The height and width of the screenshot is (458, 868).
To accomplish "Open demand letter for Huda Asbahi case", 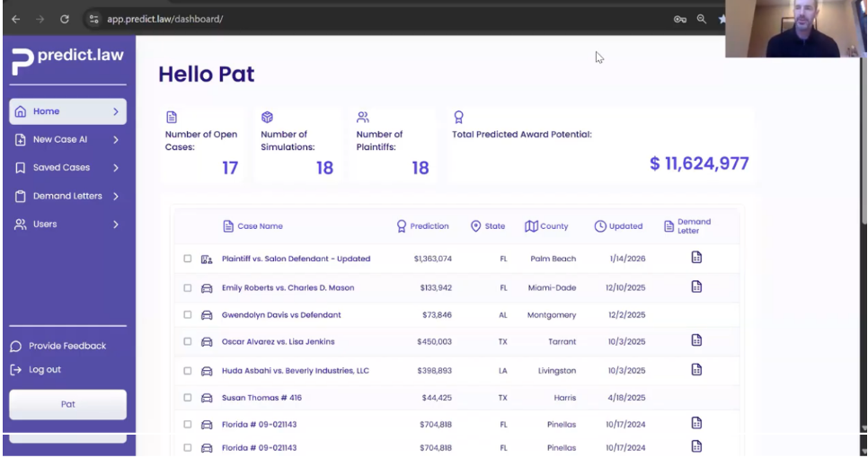I will coord(695,369).
